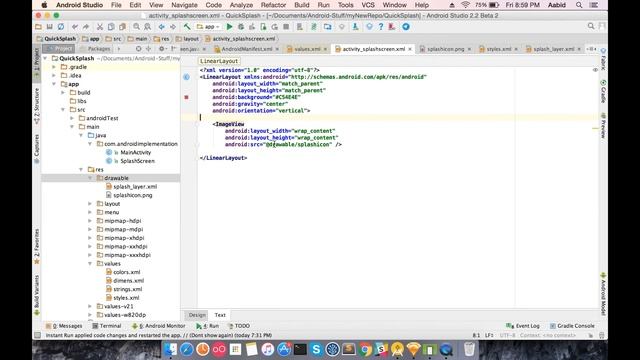Click the Cut scissors icon

[100, 27]
